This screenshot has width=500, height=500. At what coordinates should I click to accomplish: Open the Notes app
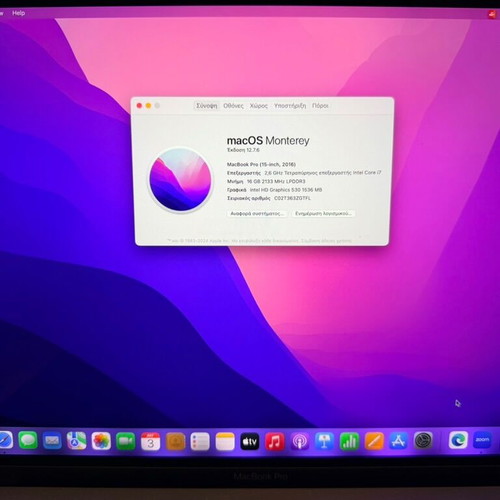click(225, 442)
